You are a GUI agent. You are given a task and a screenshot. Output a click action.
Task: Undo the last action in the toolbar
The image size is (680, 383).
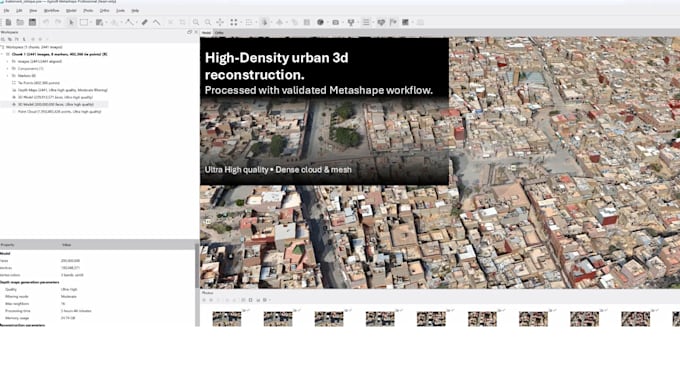46,22
